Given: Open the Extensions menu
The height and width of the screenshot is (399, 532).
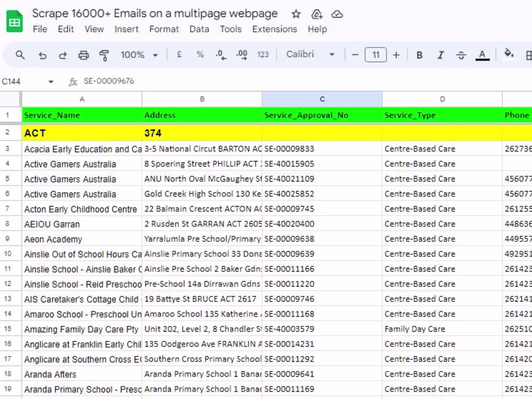Looking at the screenshot, I should coord(275,29).
